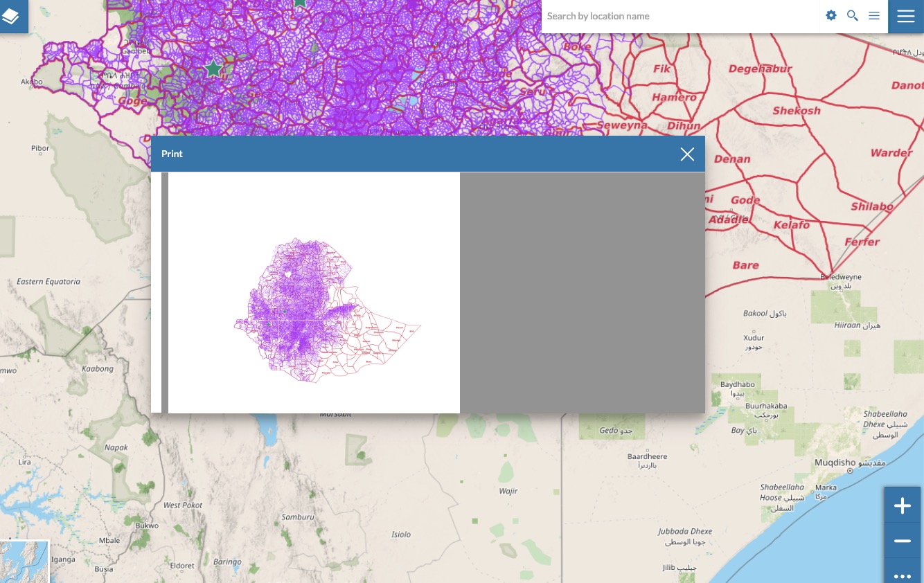
Task: Expand more map tools ellipsis button
Action: 903,573
